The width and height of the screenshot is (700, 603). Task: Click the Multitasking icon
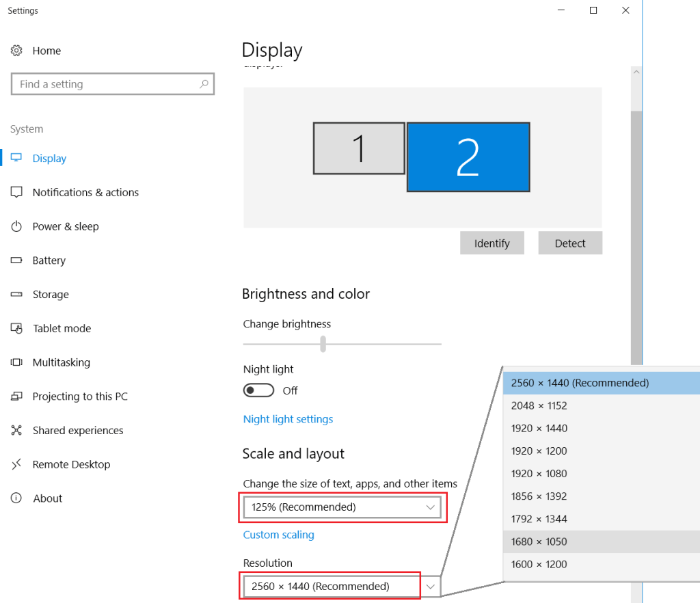click(16, 362)
